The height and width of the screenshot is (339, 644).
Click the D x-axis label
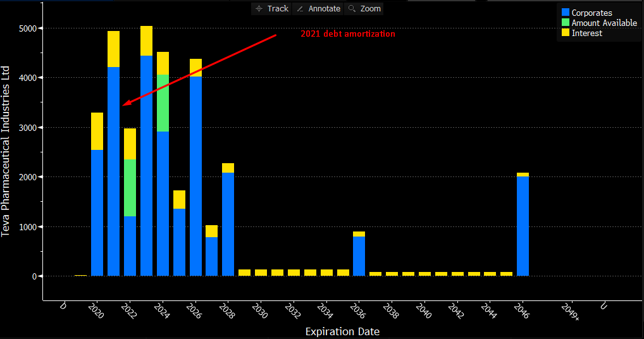point(63,305)
